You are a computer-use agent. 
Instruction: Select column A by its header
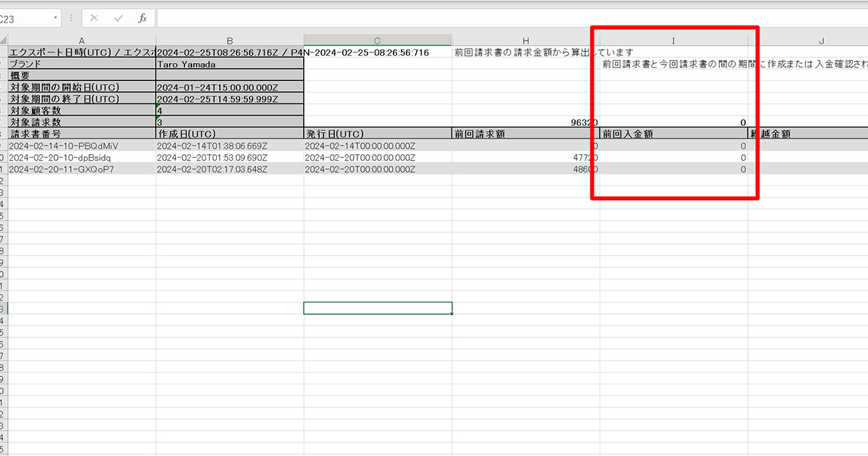[82, 41]
